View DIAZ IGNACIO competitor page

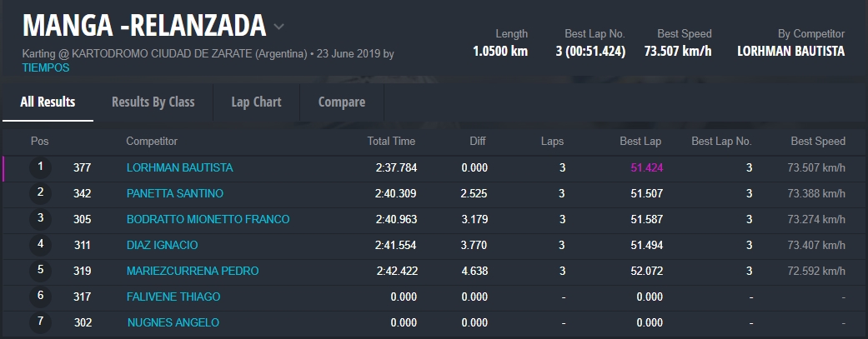(162, 245)
